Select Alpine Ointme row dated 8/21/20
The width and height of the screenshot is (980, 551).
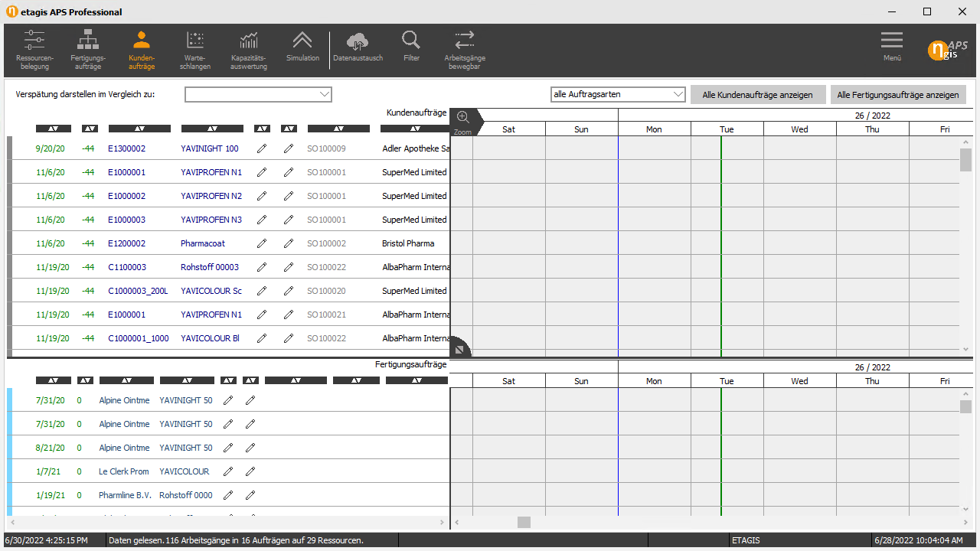124,448
